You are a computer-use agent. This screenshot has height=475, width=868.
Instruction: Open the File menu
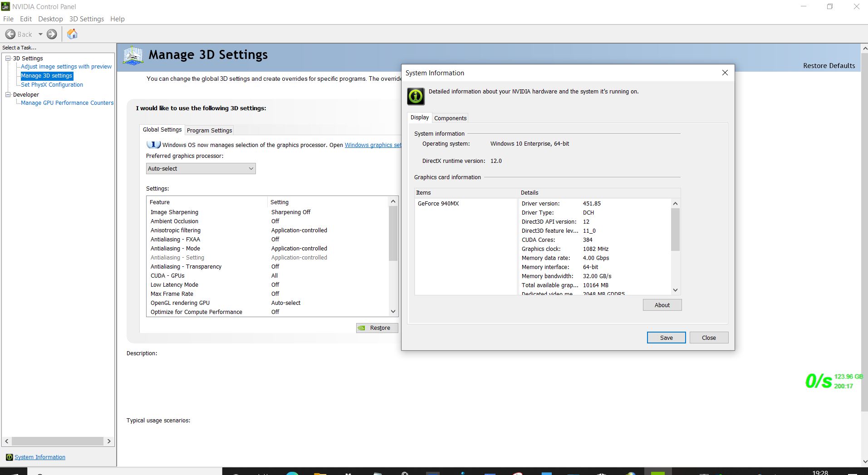pos(8,19)
